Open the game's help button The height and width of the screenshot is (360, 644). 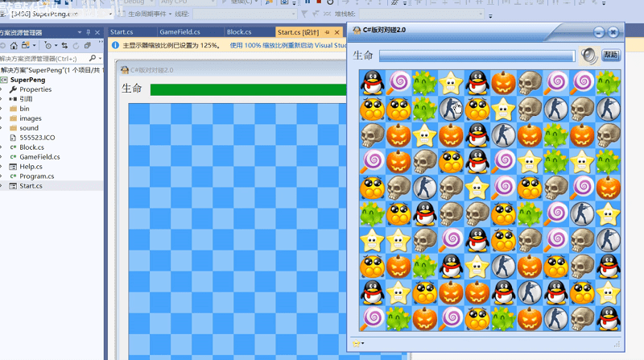(611, 55)
